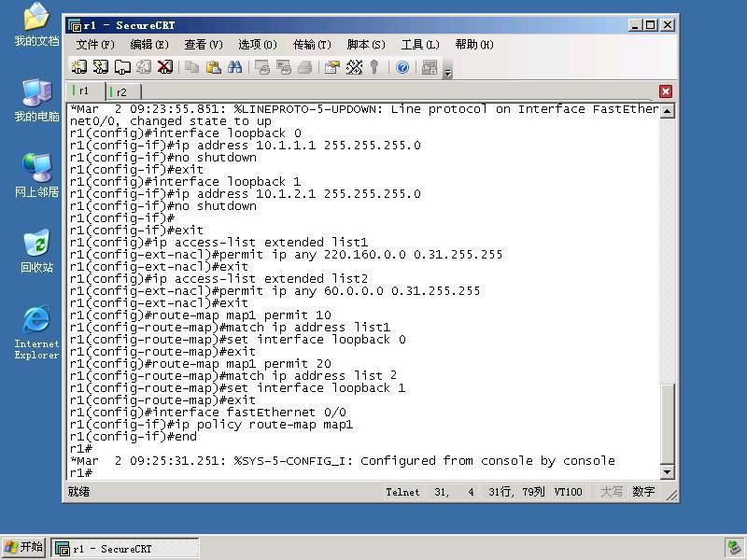This screenshot has height=560, width=747.
Task: Switch to the r2 session tab
Action: tap(123, 91)
